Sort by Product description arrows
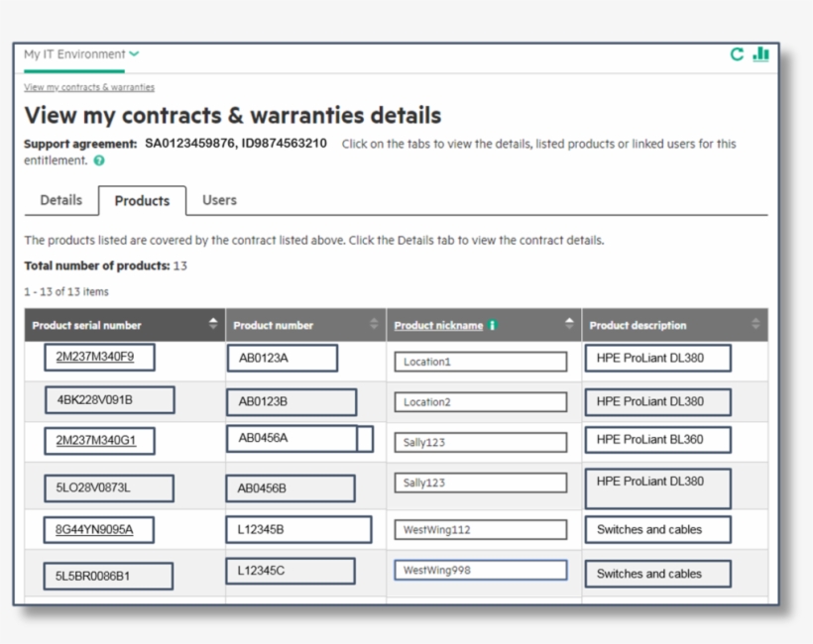This screenshot has height=644, width=813. (x=755, y=324)
